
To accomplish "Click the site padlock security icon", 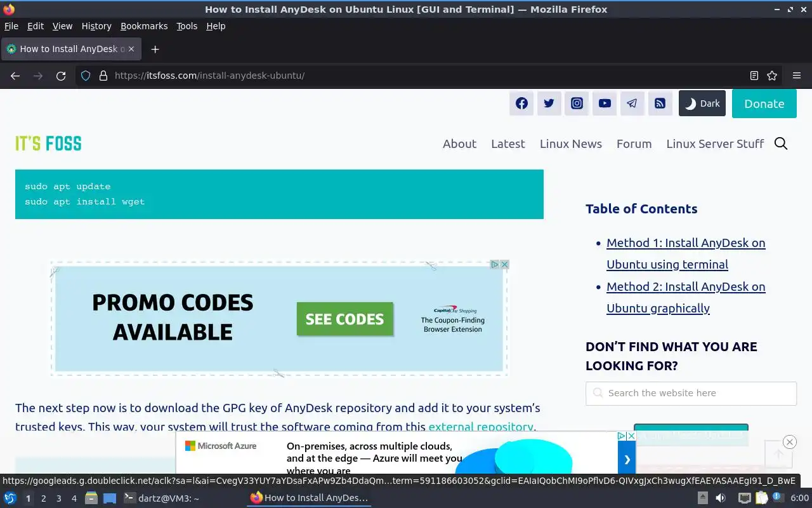I will coord(103,76).
